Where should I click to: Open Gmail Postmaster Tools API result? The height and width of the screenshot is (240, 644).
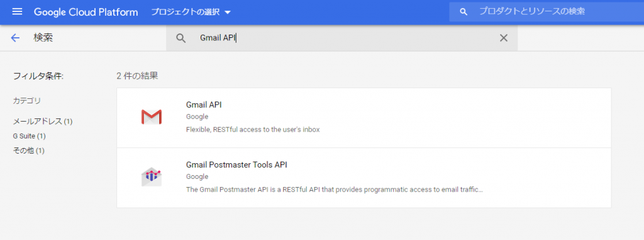click(x=236, y=164)
